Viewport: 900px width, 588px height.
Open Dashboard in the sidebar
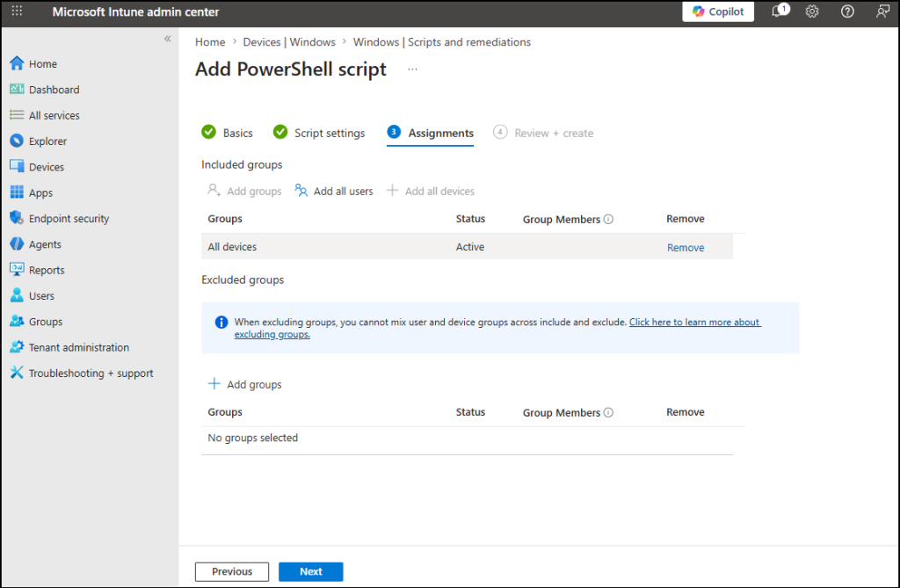tap(54, 90)
